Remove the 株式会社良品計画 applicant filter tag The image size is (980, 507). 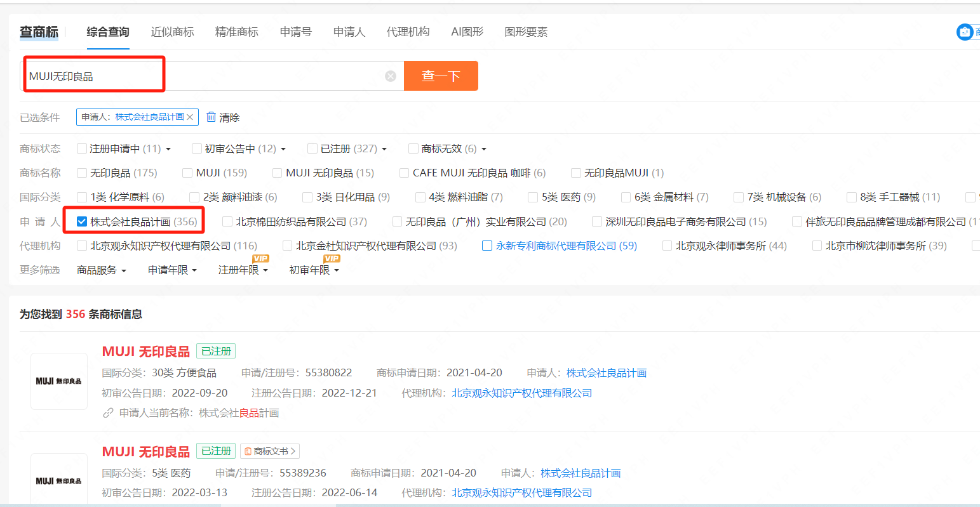coord(190,117)
